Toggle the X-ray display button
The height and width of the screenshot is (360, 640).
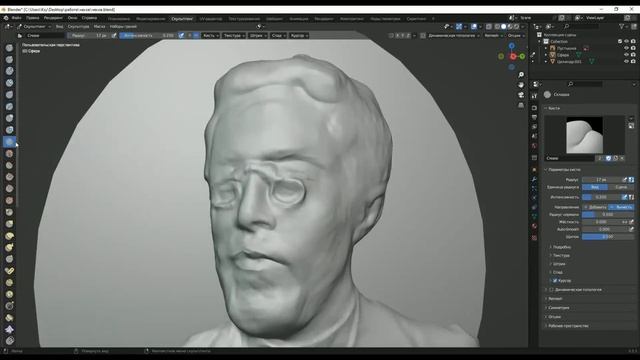click(489, 27)
